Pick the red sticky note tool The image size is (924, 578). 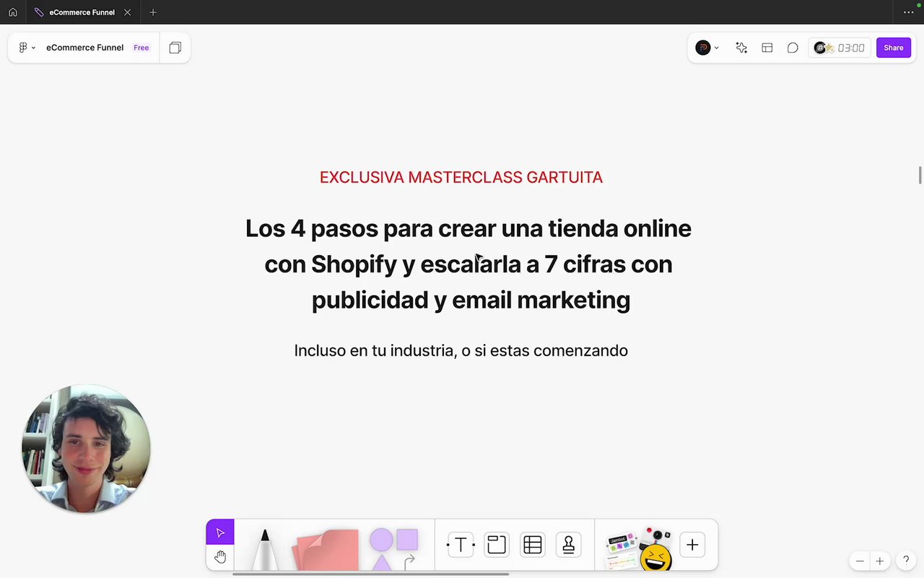[326, 549]
